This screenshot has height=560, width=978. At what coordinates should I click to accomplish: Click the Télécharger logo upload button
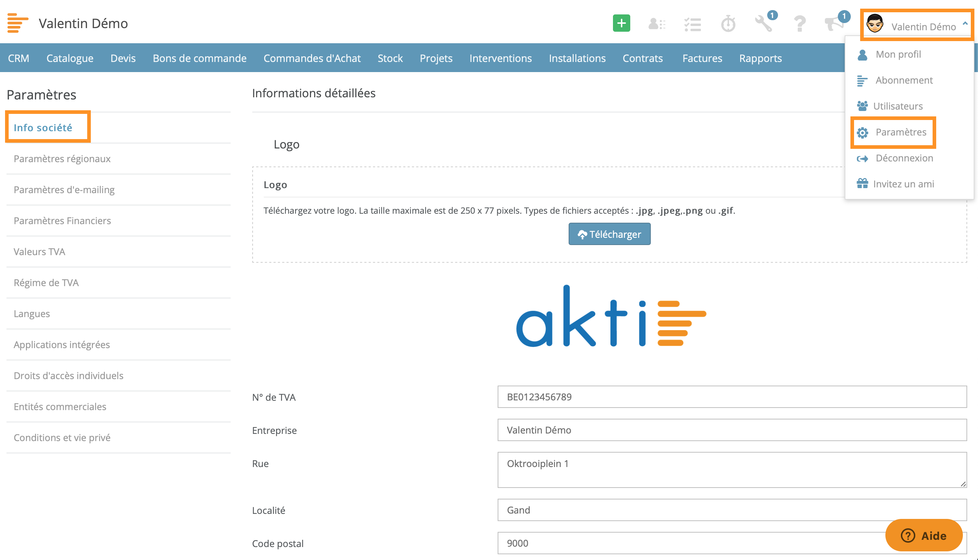(x=609, y=234)
